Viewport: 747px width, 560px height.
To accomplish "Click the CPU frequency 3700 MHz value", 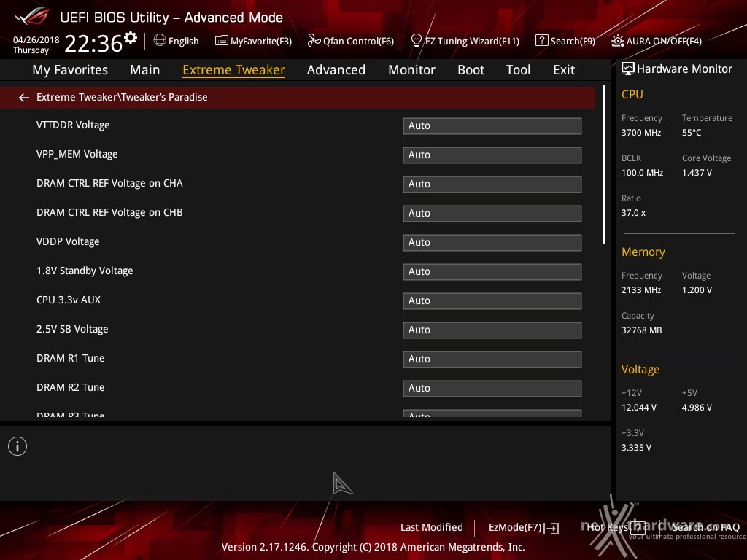I will pyautogui.click(x=641, y=133).
